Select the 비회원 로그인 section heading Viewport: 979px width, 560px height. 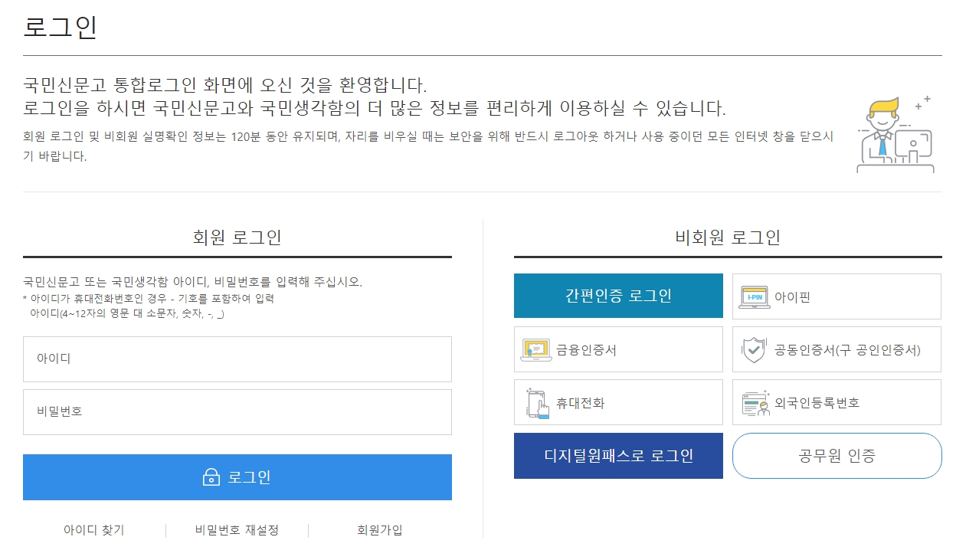point(727,237)
